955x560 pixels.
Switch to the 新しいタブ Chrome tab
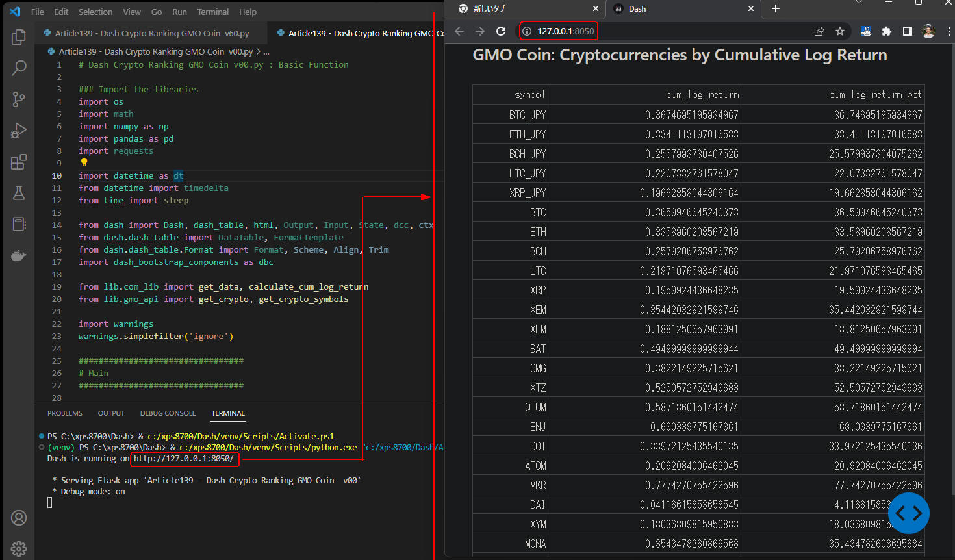pyautogui.click(x=528, y=9)
